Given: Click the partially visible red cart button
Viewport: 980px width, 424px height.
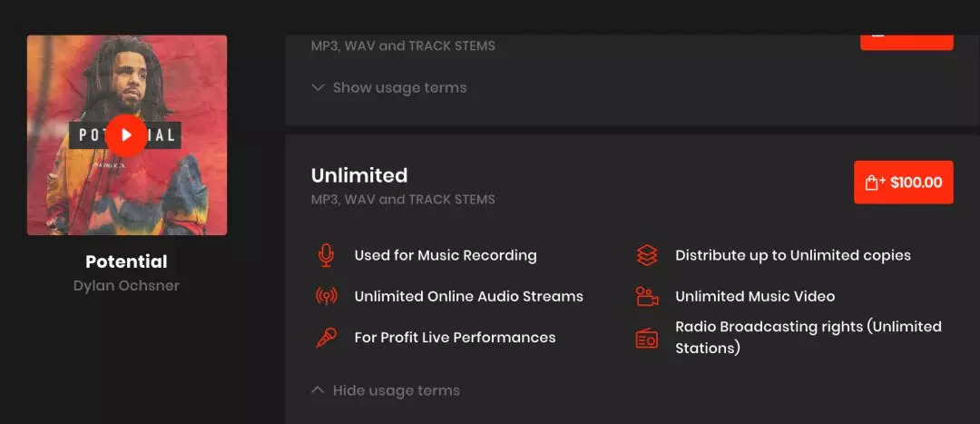Looking at the screenshot, I should point(906,41).
